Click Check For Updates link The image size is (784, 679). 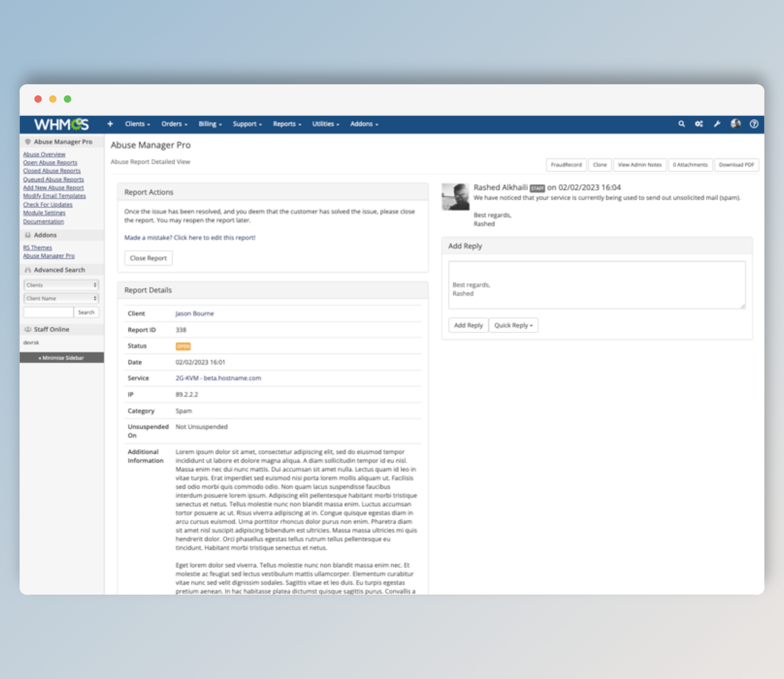click(48, 205)
